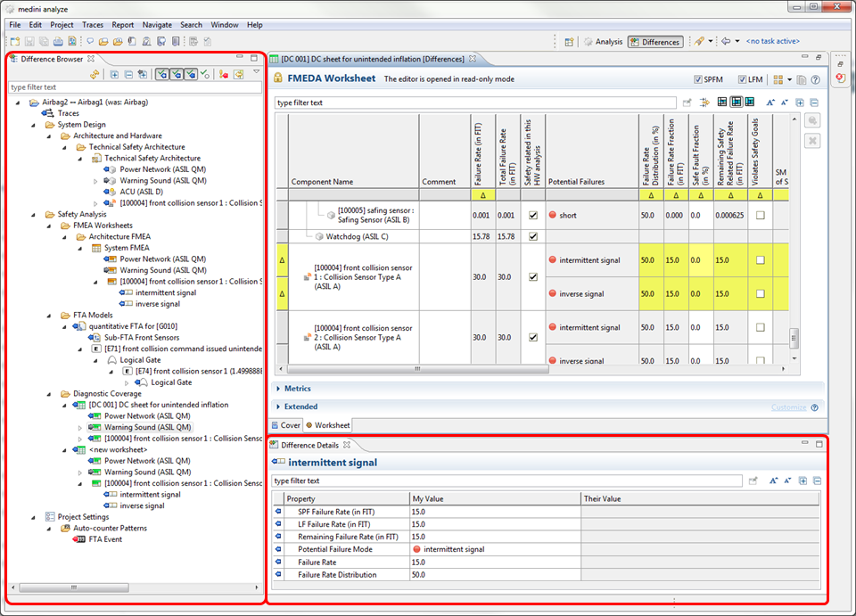Open the Traces menu
The image size is (856, 616).
tap(93, 25)
